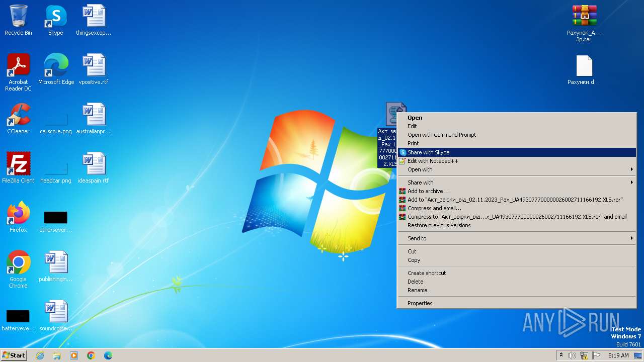Click the Show desktop button
The width and height of the screenshot is (644, 362).
pyautogui.click(x=638, y=355)
